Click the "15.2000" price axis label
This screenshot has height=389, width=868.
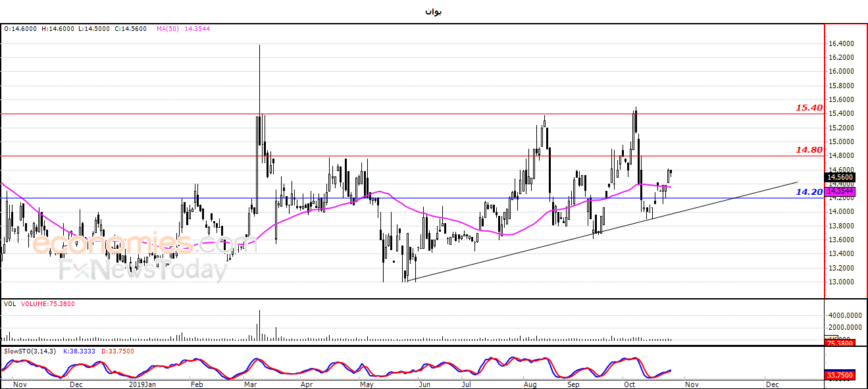pyautogui.click(x=841, y=128)
